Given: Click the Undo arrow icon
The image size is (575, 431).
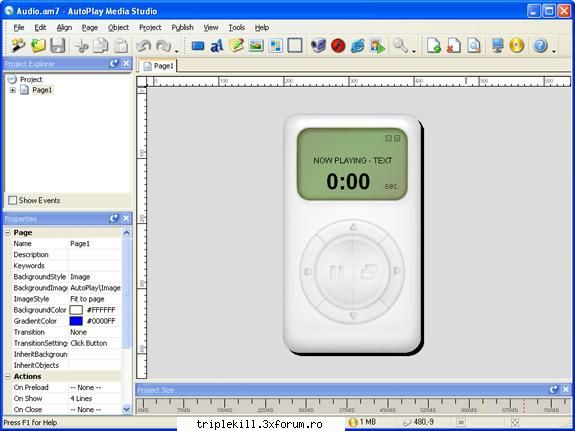Looking at the screenshot, I should pos(143,46).
